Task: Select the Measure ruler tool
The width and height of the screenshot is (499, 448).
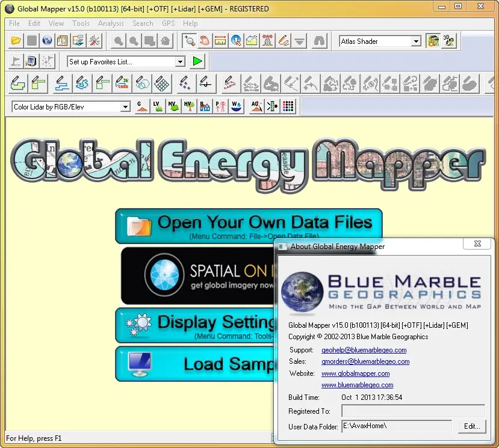Action: pyautogui.click(x=220, y=41)
